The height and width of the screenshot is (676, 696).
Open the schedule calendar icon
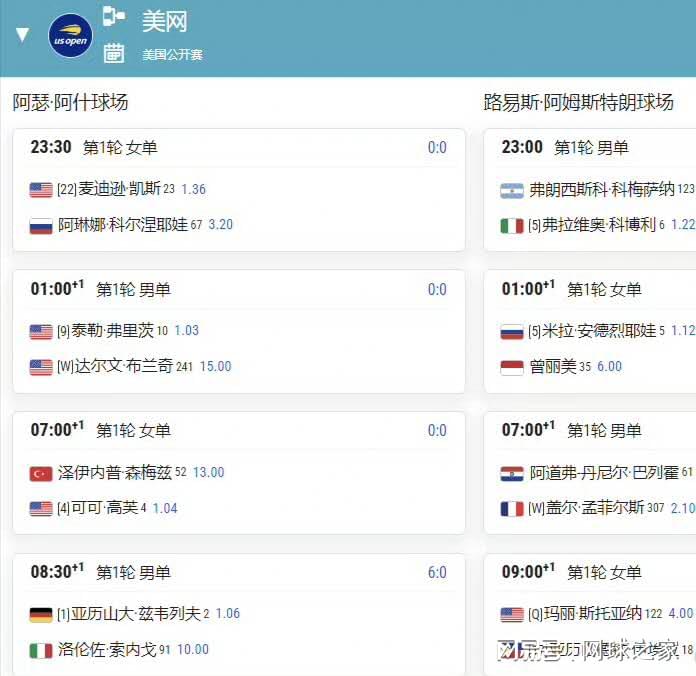(114, 53)
